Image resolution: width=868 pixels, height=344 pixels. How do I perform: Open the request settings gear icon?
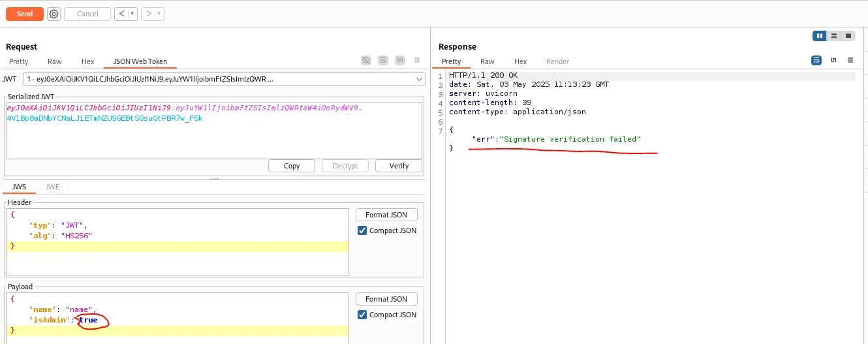click(x=54, y=14)
